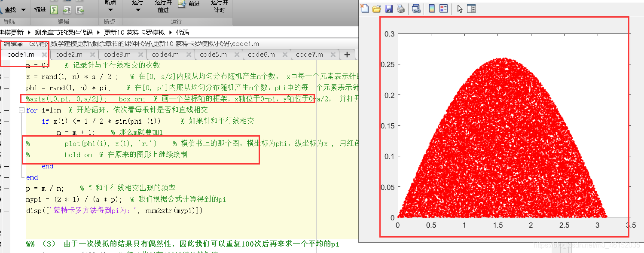Expand breadcrumb arrow before 代码 folder

coord(171,32)
